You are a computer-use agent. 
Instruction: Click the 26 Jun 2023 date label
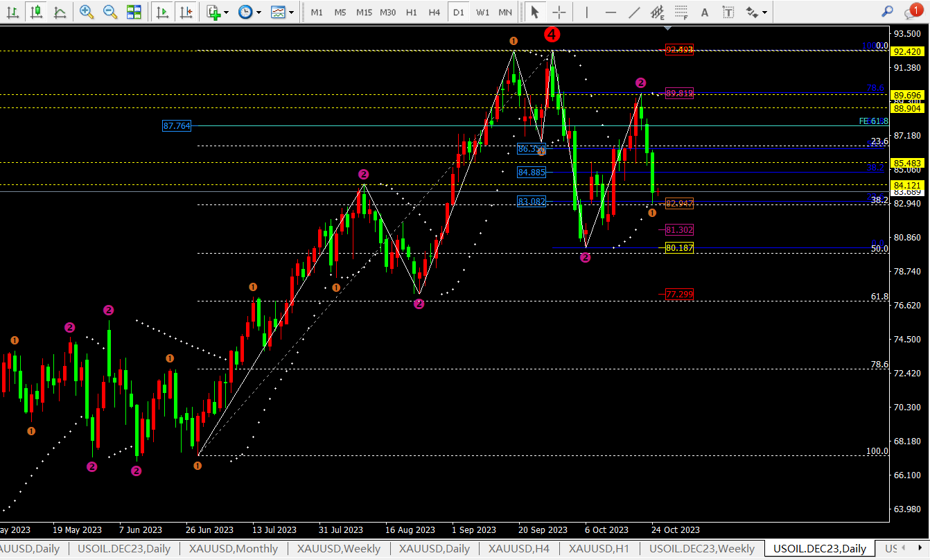[x=209, y=530]
